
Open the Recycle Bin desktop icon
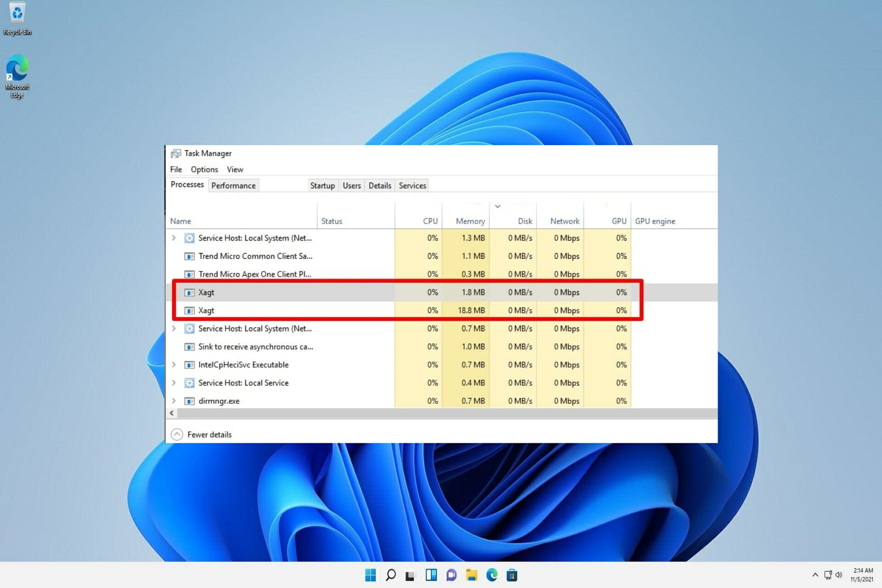[17, 18]
